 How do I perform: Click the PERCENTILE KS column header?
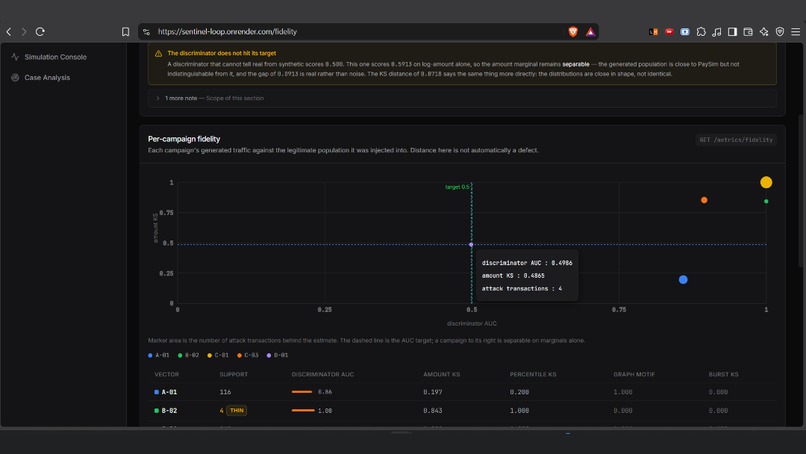coord(533,375)
